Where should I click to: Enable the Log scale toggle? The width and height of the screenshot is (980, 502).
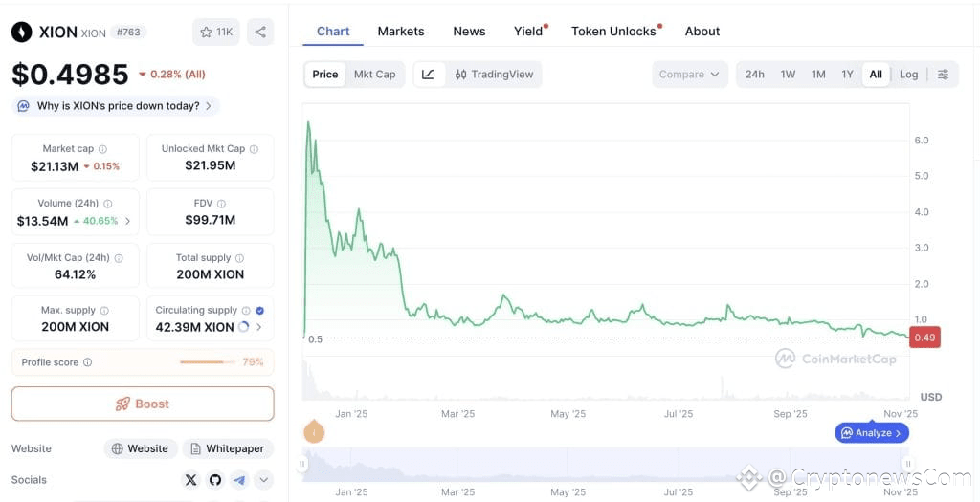pyautogui.click(x=908, y=75)
